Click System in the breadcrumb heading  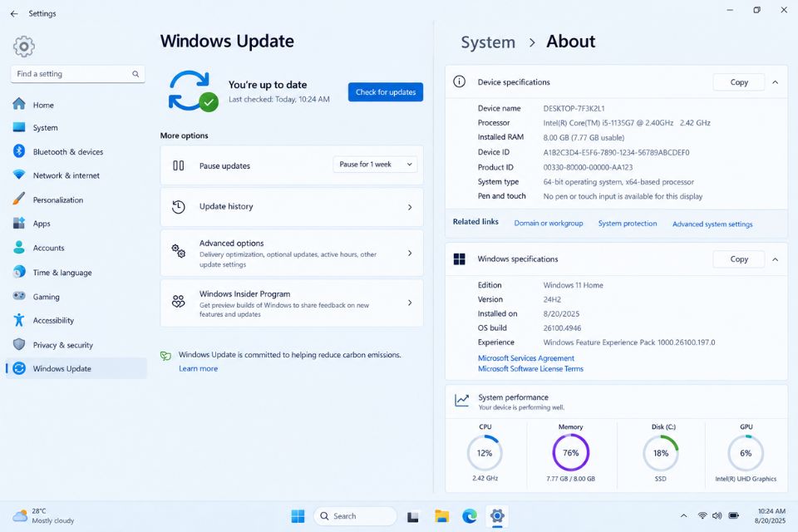pyautogui.click(x=488, y=42)
